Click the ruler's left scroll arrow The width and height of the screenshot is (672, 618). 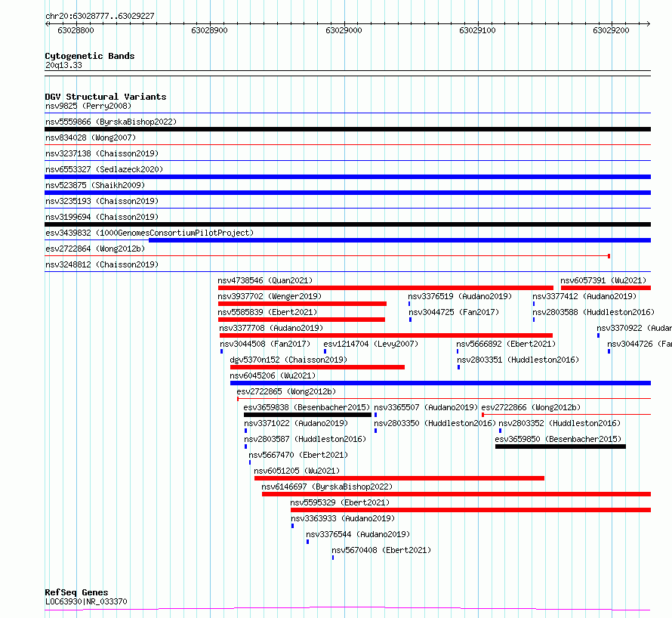pos(47,23)
